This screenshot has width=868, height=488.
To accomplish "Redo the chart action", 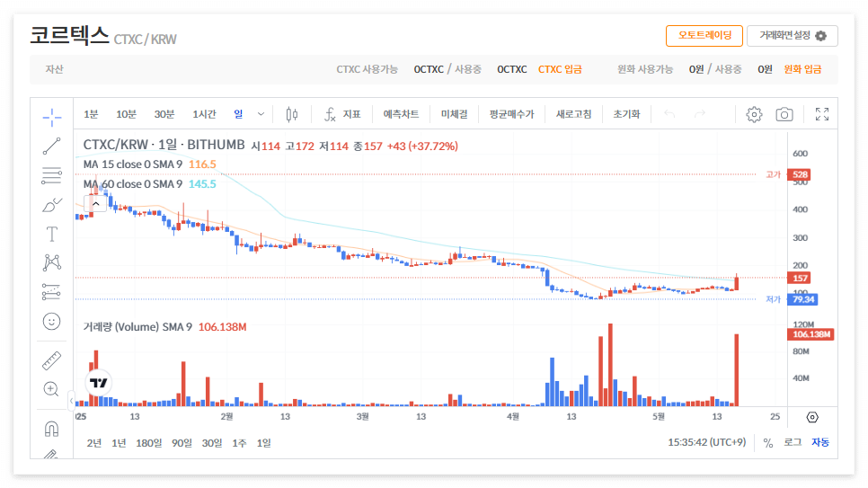I will 700,114.
